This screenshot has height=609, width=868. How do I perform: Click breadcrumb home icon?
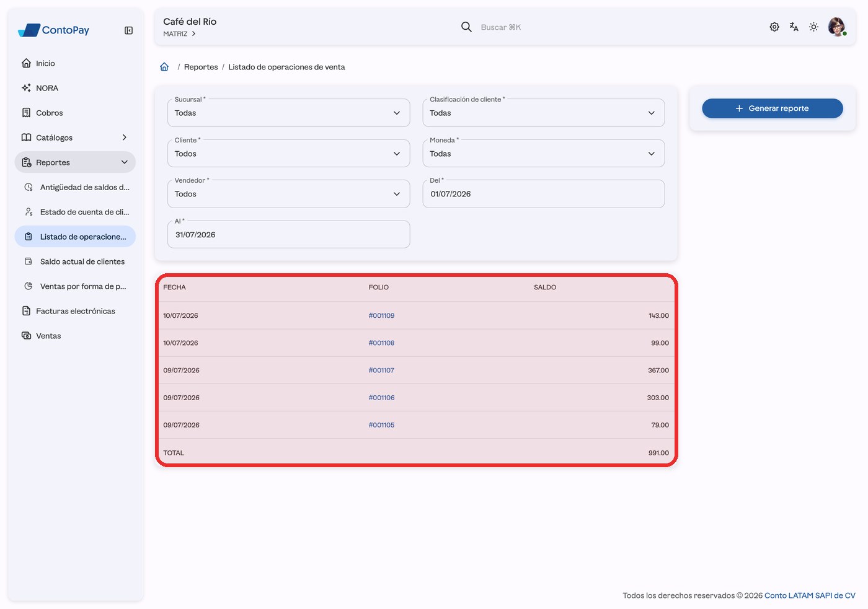click(164, 67)
